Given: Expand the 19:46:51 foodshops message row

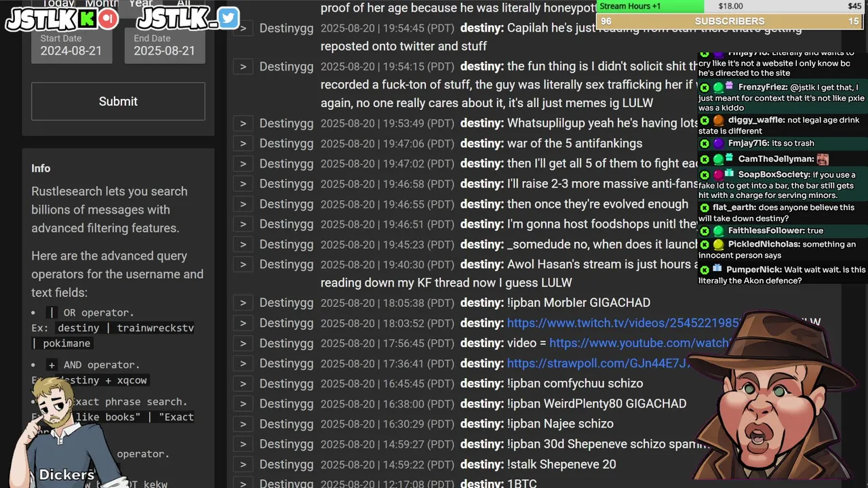Looking at the screenshot, I should (x=243, y=224).
